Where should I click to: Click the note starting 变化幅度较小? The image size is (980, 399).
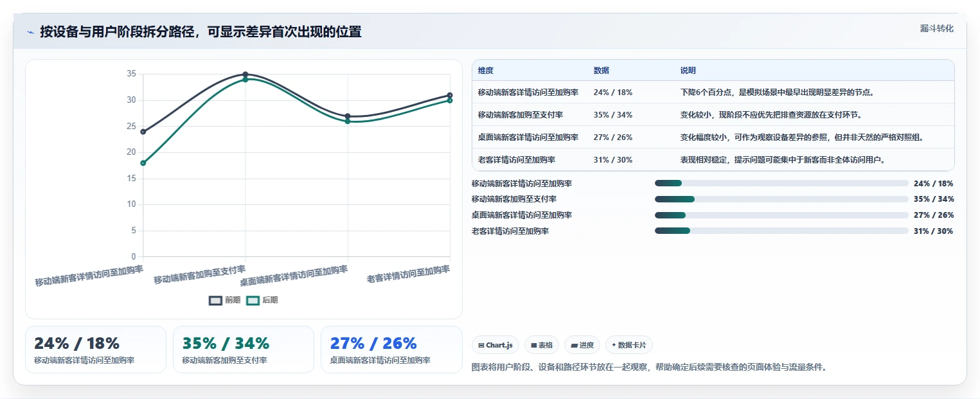point(802,137)
